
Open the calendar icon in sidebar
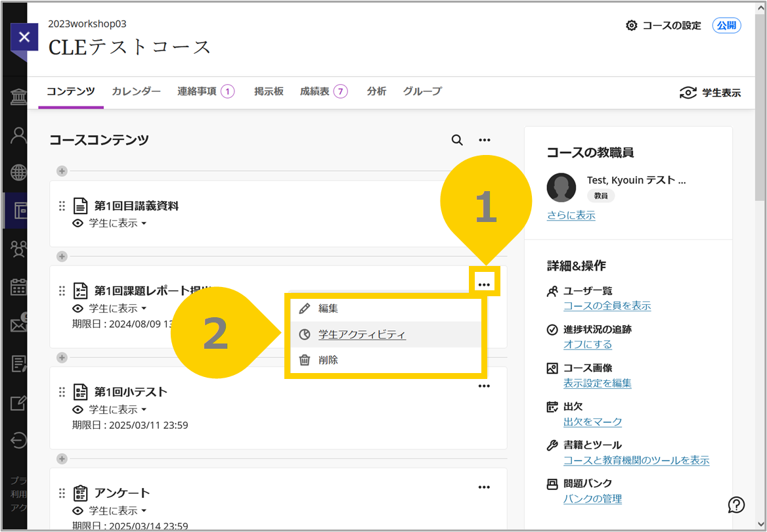click(x=18, y=287)
